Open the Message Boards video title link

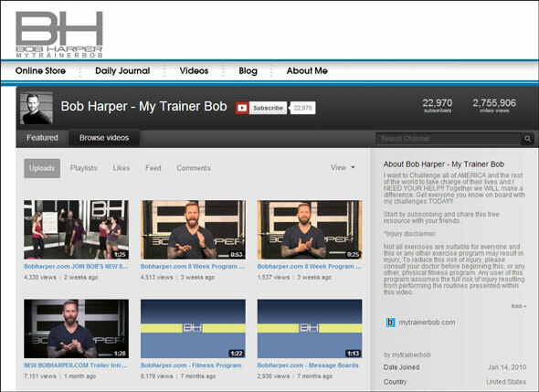pos(308,366)
